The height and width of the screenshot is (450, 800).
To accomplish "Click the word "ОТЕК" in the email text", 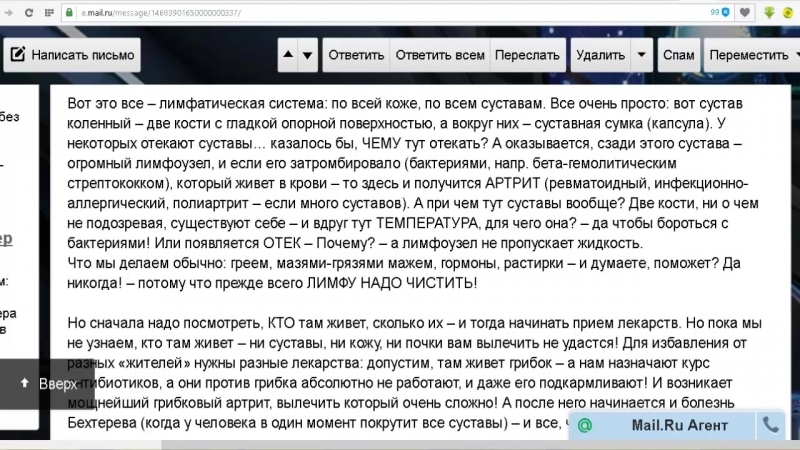I will 282,243.
